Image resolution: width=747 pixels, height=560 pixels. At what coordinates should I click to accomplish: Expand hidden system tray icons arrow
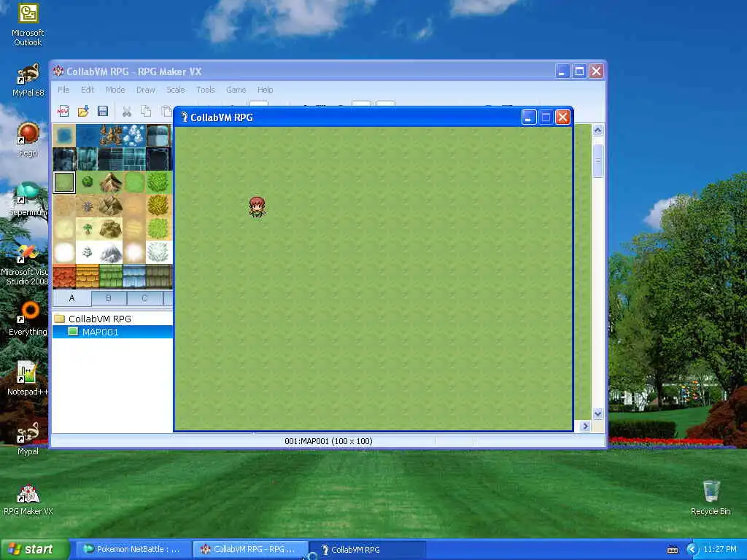692,550
